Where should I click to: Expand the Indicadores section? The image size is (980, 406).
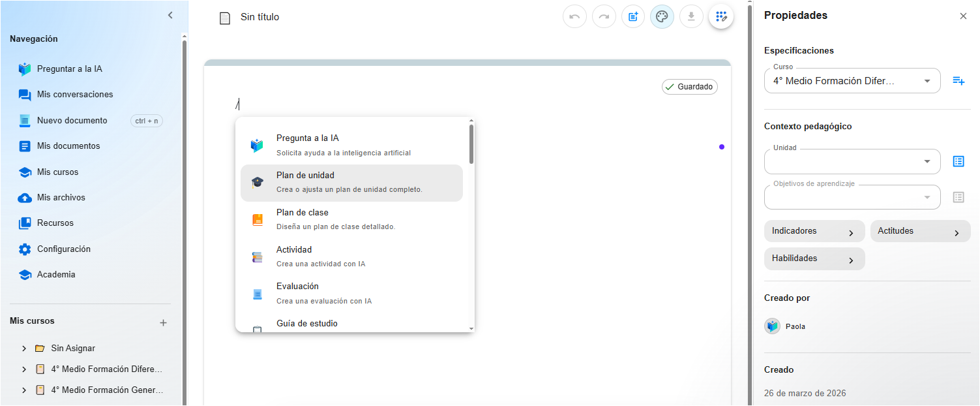814,232
